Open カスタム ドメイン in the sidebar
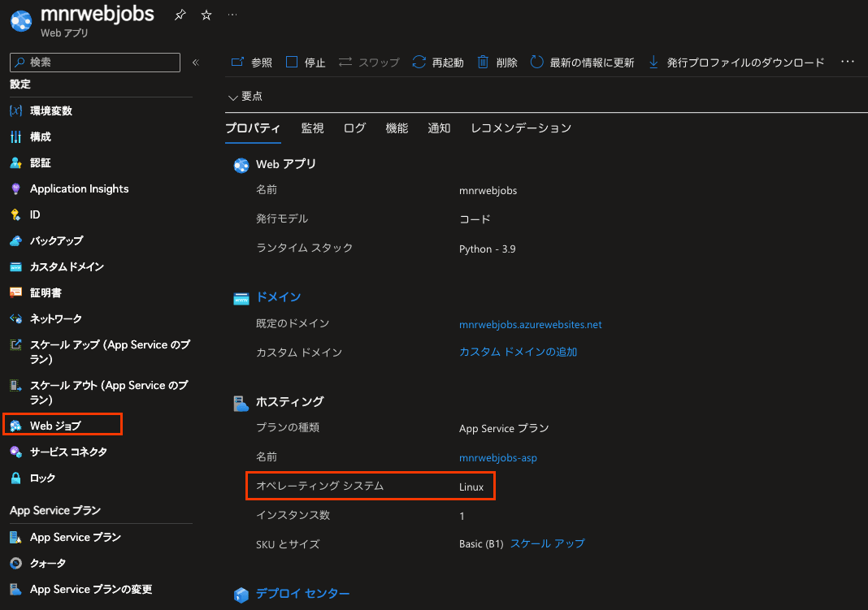The image size is (868, 610). (x=67, y=266)
